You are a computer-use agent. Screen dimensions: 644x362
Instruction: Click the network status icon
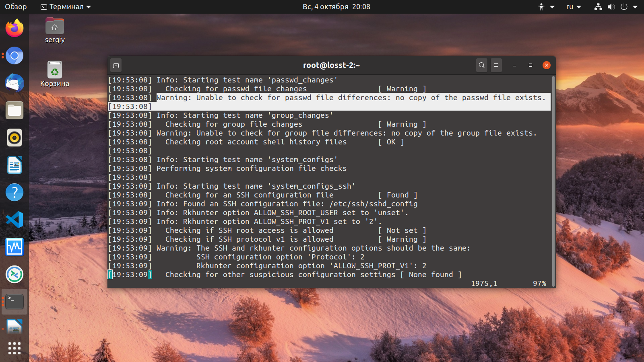(598, 7)
